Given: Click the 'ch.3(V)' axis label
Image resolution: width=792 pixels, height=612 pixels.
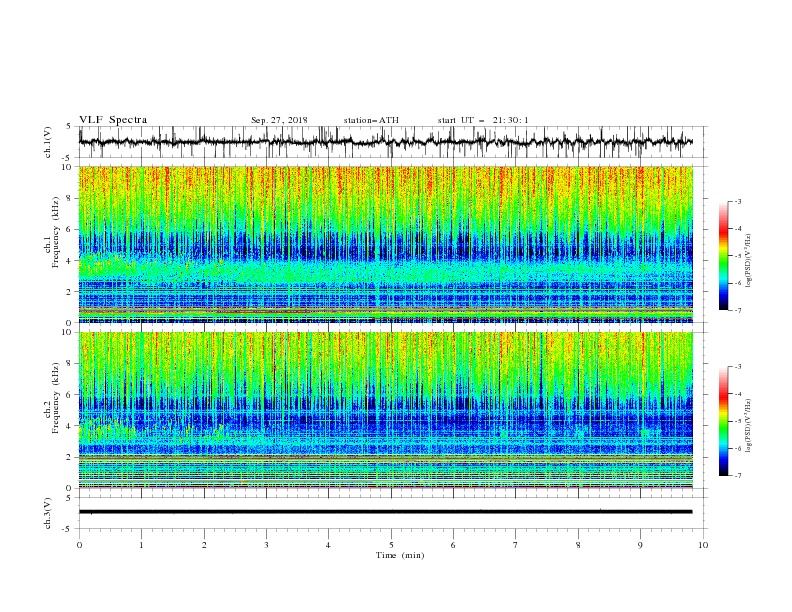Looking at the screenshot, I should pos(48,513).
